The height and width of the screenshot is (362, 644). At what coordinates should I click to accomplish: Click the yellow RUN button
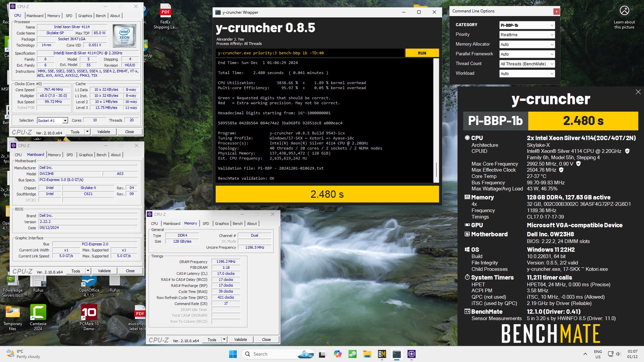422,53
